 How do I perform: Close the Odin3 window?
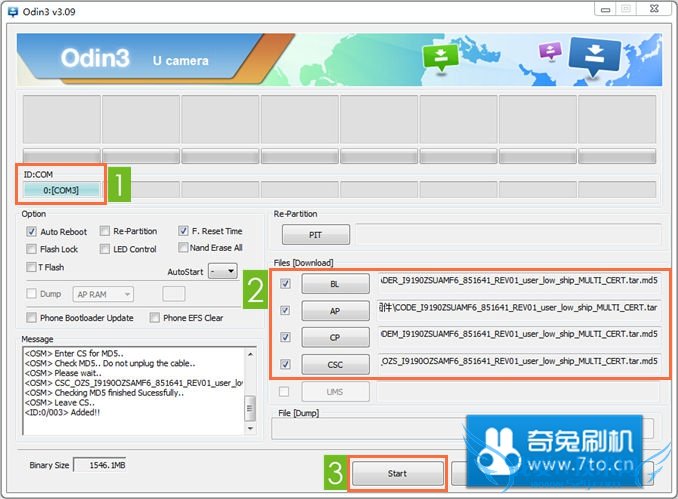(654, 9)
